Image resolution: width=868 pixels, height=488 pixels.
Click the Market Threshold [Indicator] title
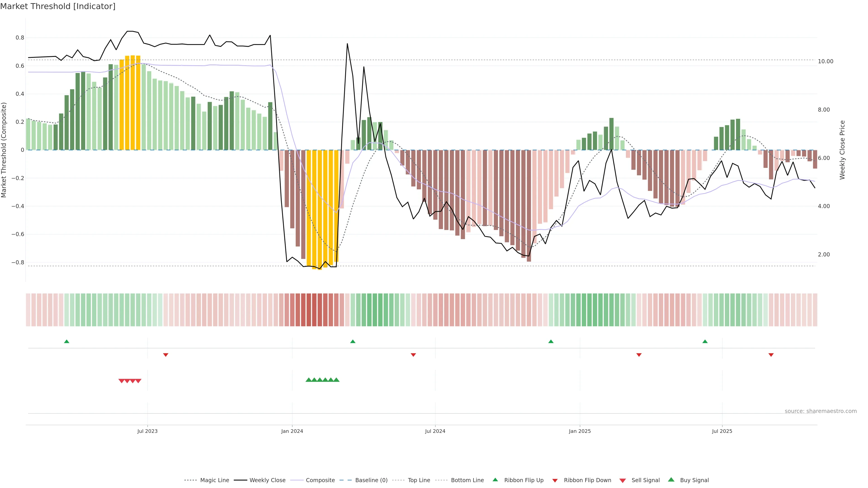point(58,6)
